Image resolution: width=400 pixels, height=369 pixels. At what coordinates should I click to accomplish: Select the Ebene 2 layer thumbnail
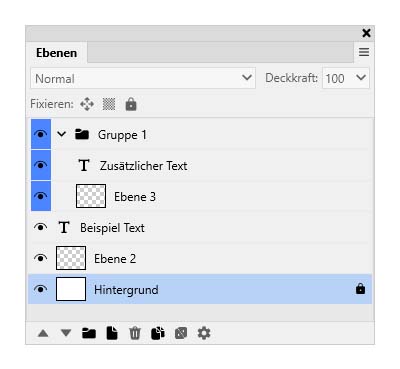pyautogui.click(x=71, y=258)
